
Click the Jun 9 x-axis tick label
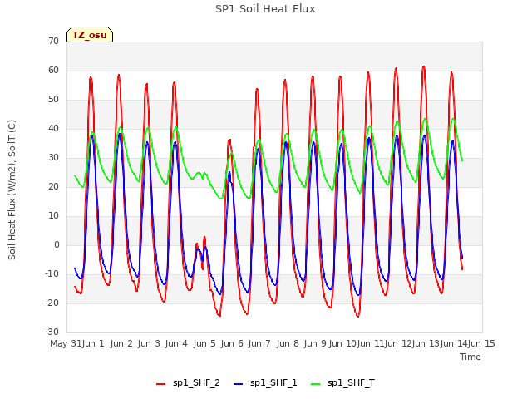coord(315,343)
